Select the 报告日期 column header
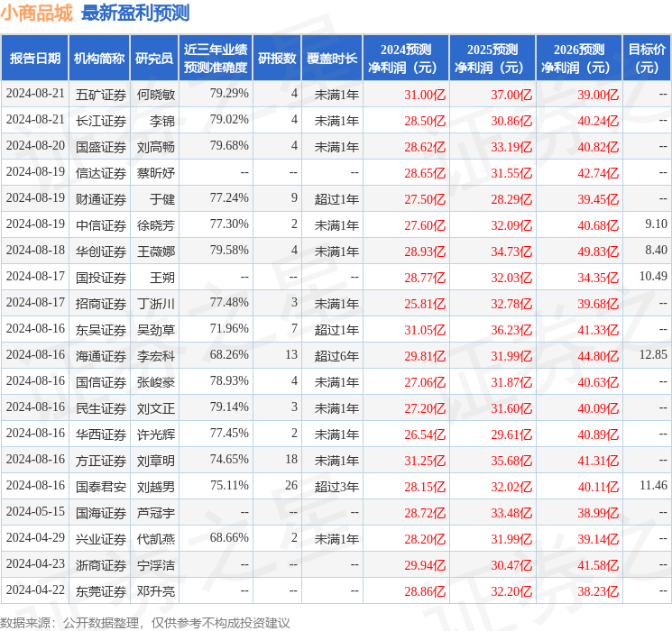The image size is (672, 631). (34, 59)
